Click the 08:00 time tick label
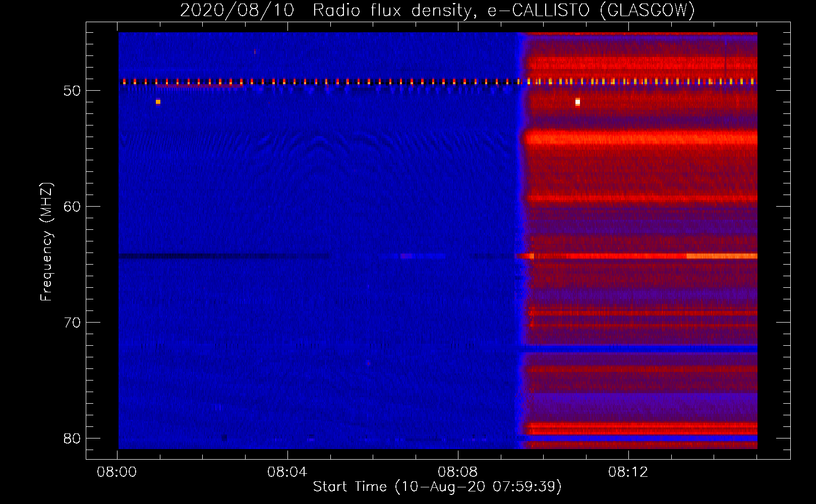Viewport: 816px width, 504px height. tap(117, 472)
